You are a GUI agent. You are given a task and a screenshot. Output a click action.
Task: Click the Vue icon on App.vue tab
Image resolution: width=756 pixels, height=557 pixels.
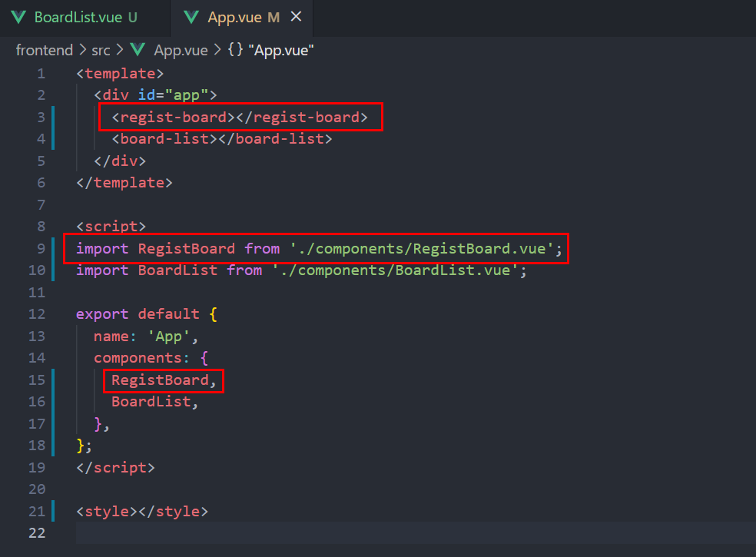(191, 18)
